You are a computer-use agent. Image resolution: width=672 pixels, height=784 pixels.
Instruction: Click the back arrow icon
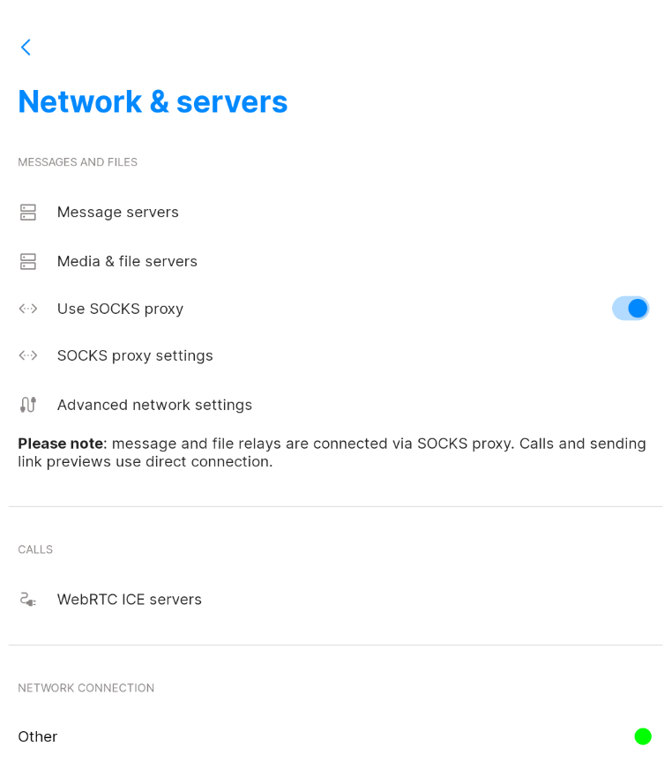point(26,48)
